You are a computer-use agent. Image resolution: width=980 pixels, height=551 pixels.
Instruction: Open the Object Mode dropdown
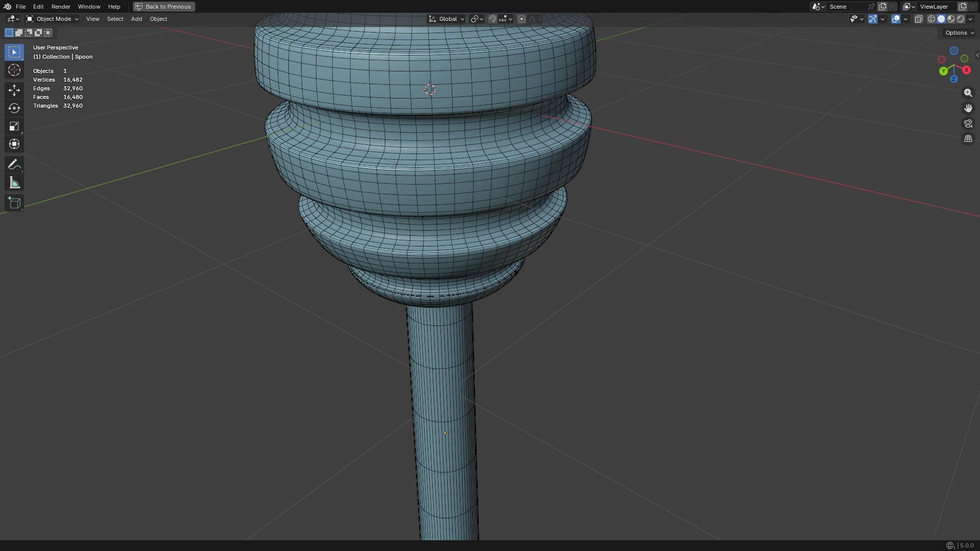click(52, 19)
